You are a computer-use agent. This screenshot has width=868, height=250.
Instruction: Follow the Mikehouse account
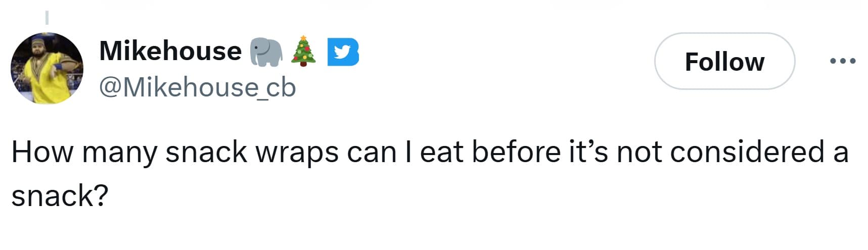[x=724, y=62]
